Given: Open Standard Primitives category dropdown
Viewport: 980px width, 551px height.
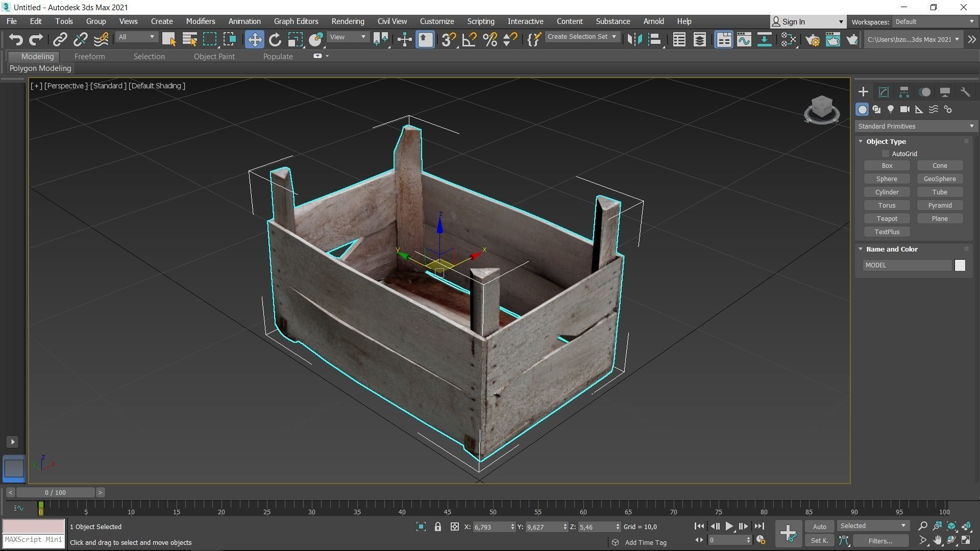Looking at the screenshot, I should click(x=916, y=126).
